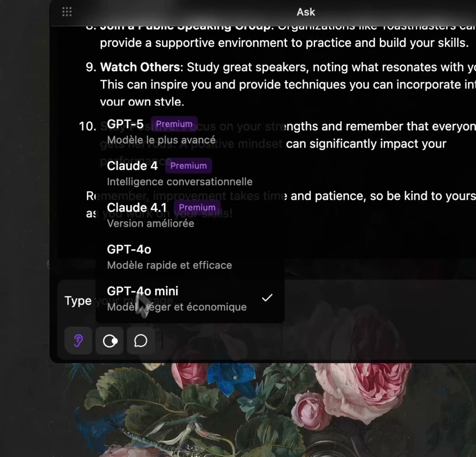The height and width of the screenshot is (457, 476).
Task: Pick GPT-4o from the model menu
Action: click(129, 250)
